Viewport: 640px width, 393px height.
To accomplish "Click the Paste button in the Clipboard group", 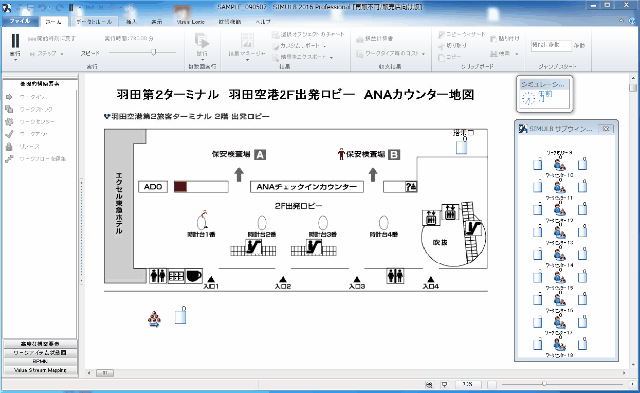I will 505,39.
